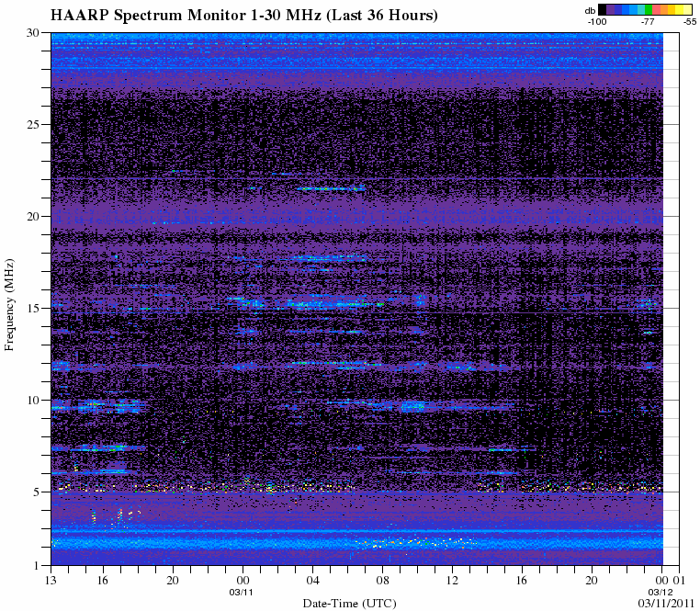Viewport: 700px width, 611px height.
Task: Click the '1' MHz frequency axis label
Action: coord(37,566)
